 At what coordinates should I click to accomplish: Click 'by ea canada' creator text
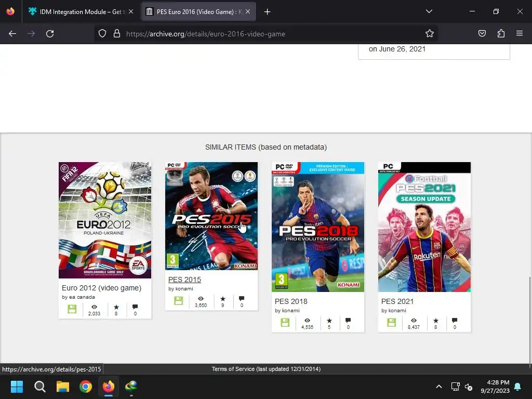pos(78,297)
